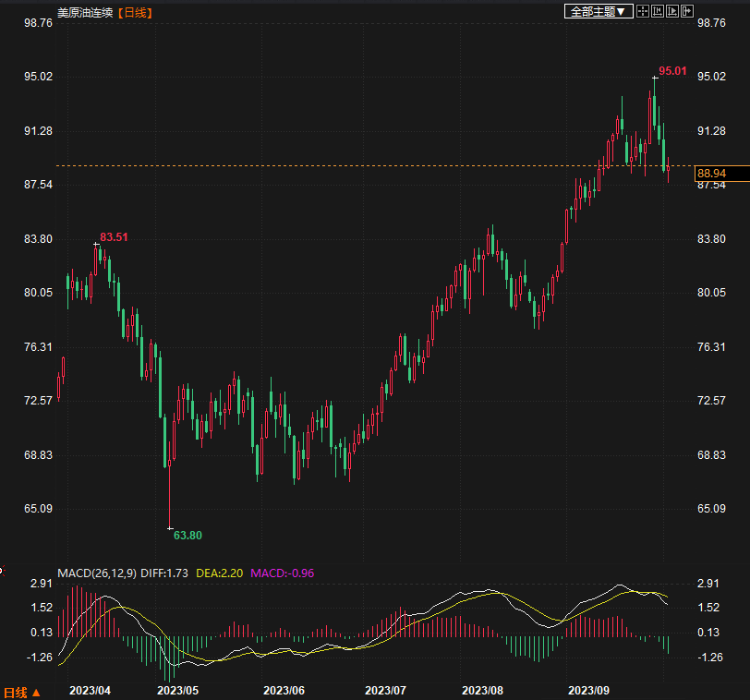Screen dimensions: 750x700
Task: Click the 63.80 low price marker
Action: click(187, 536)
